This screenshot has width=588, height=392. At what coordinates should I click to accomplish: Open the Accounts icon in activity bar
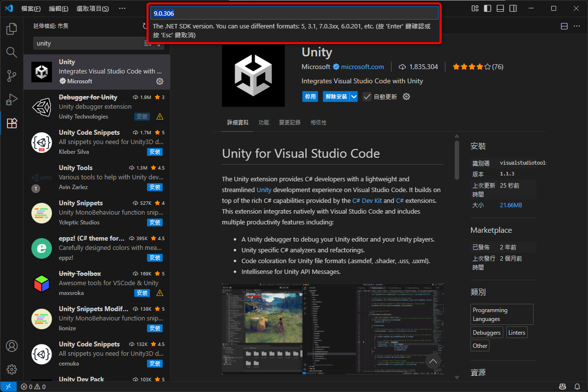pos(12,346)
